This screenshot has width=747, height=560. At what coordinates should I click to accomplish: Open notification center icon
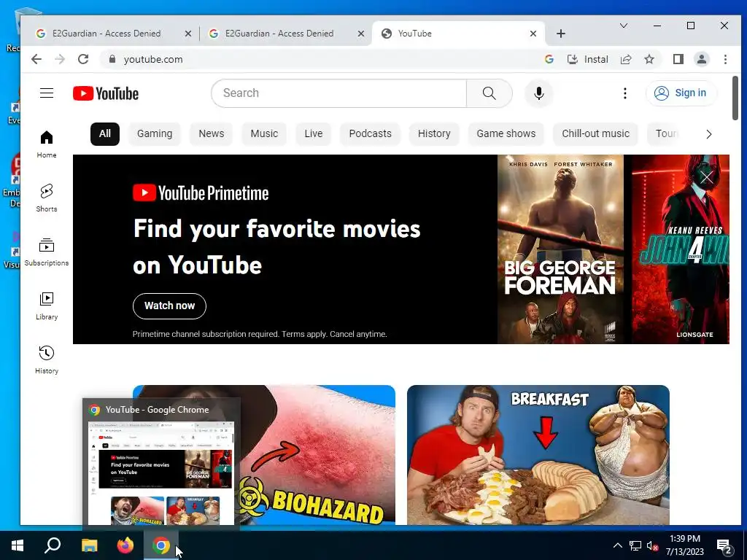click(724, 545)
